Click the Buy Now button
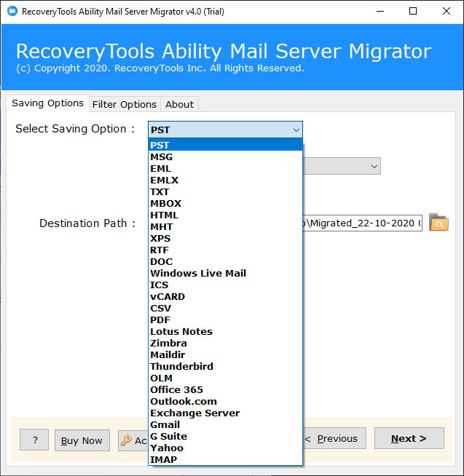Image resolution: width=464 pixels, height=476 pixels. click(82, 440)
